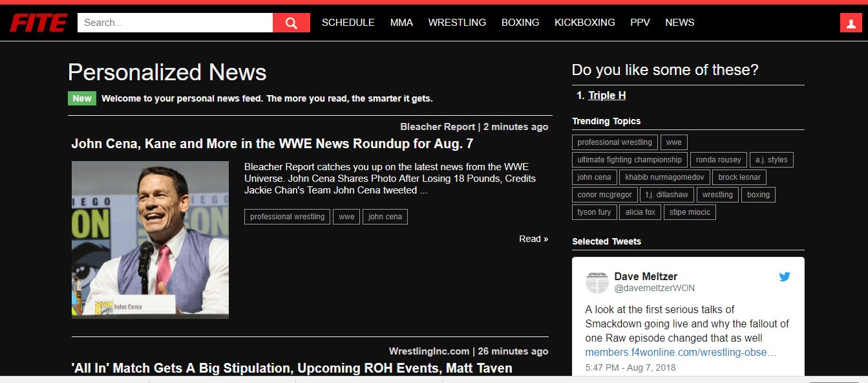Viewport: 868px width, 383px height.
Task: Select the KICKBOXING menu item
Action: click(584, 23)
